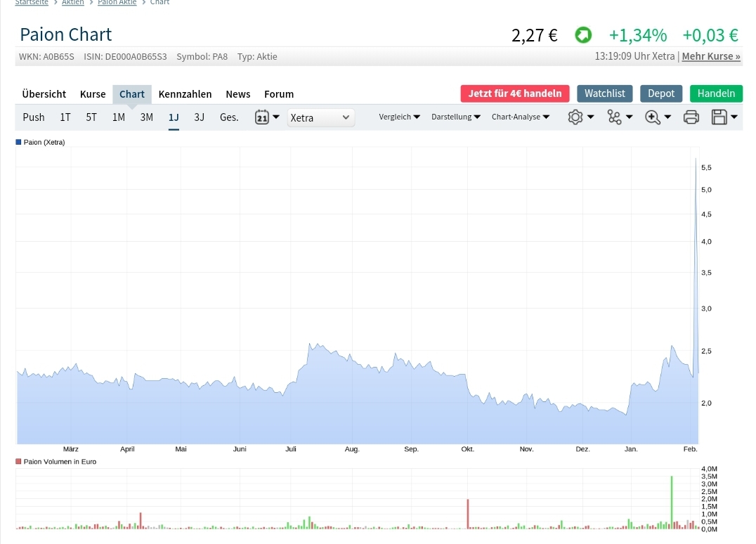
Task: Open the Vergleich dropdown
Action: pyautogui.click(x=399, y=117)
